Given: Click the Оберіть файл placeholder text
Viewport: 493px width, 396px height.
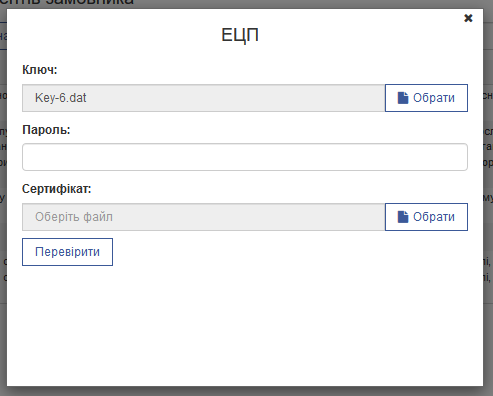Looking at the screenshot, I should coord(74,217).
